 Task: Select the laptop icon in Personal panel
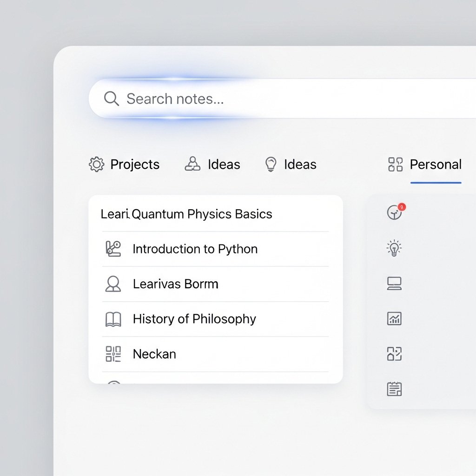pyautogui.click(x=394, y=284)
